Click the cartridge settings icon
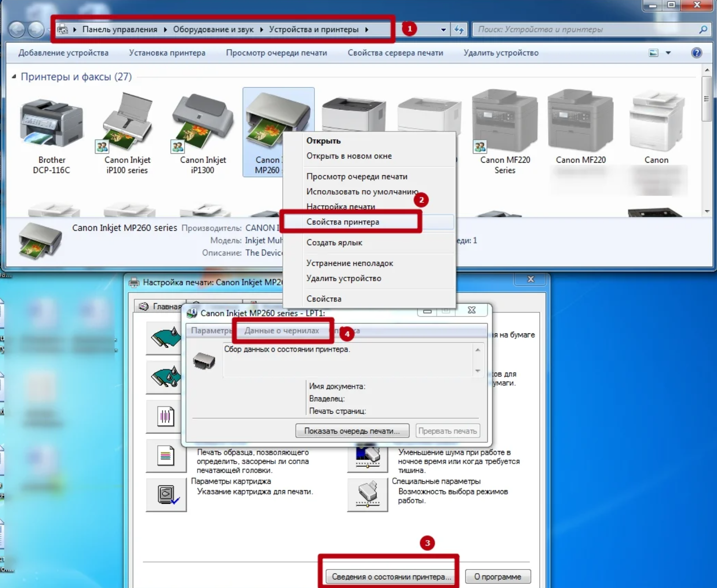Screen dimensions: 717x588 click(x=166, y=494)
